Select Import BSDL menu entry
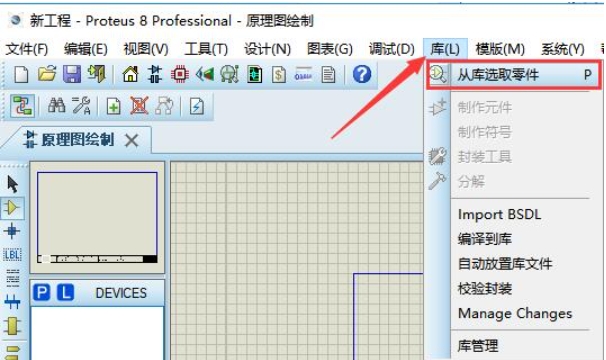The width and height of the screenshot is (606, 360). pos(499,214)
